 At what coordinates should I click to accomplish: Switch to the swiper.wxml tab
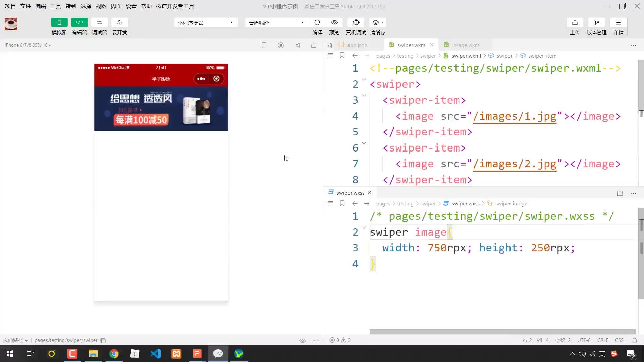coord(412,45)
